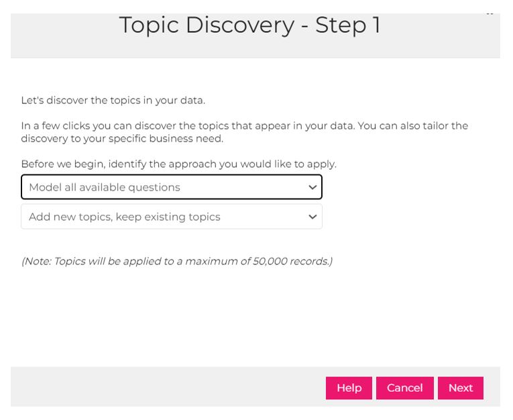Click the "Topic Discovery - Step 1" heading

click(249, 25)
